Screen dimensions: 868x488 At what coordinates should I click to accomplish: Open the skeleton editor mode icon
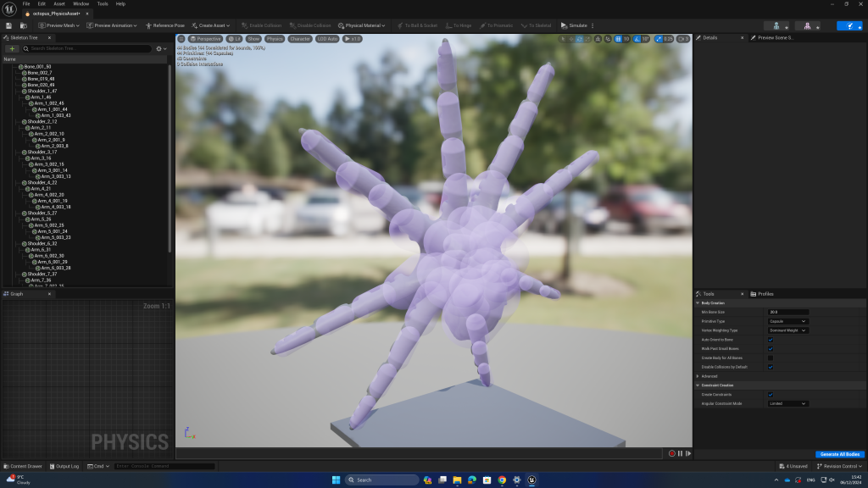click(778, 25)
